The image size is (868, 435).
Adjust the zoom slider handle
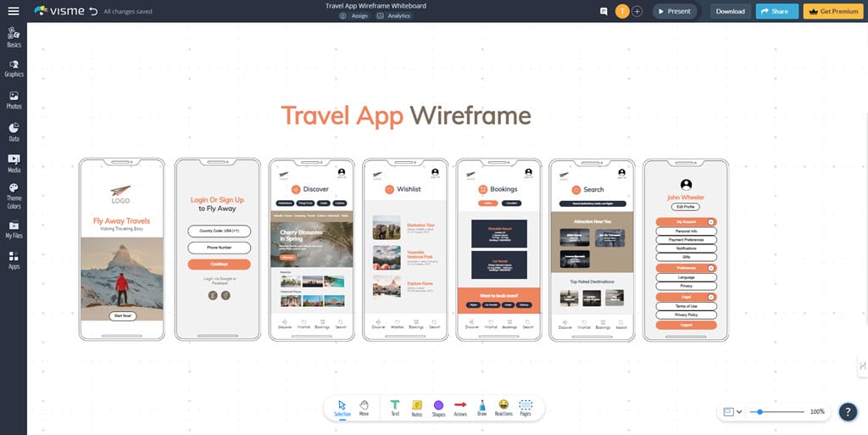(x=760, y=412)
